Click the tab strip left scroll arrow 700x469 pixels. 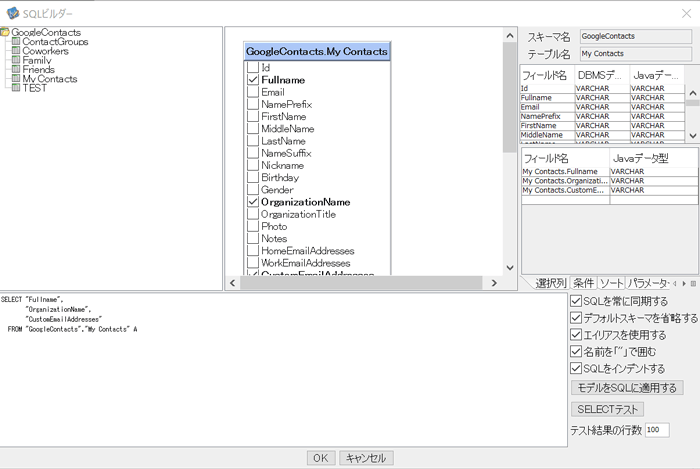coord(675,283)
